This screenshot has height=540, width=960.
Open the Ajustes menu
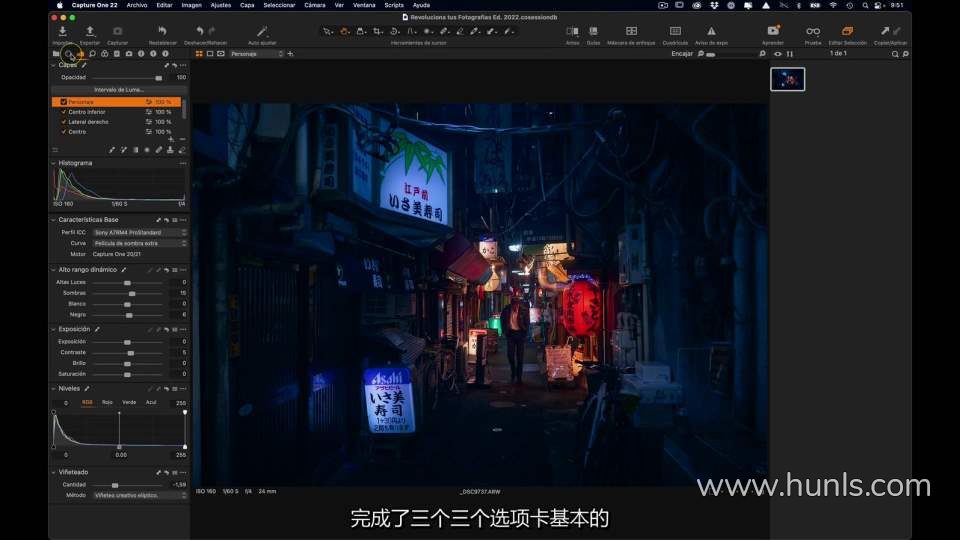(220, 5)
